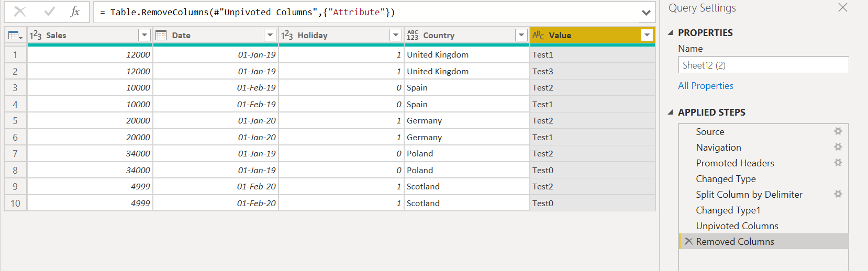This screenshot has height=271, width=868.
Task: Select row number 10 header
Action: coord(15,203)
